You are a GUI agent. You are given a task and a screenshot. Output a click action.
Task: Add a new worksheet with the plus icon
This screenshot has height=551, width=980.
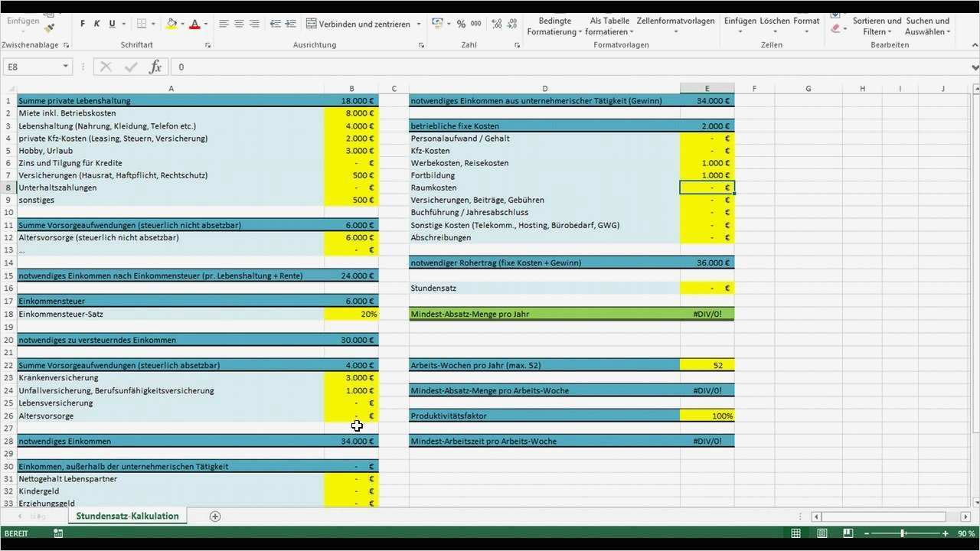click(215, 517)
